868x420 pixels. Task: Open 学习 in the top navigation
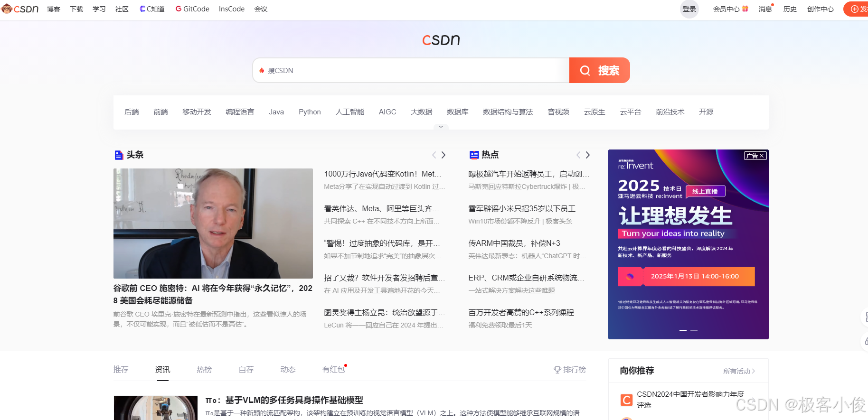coord(99,9)
